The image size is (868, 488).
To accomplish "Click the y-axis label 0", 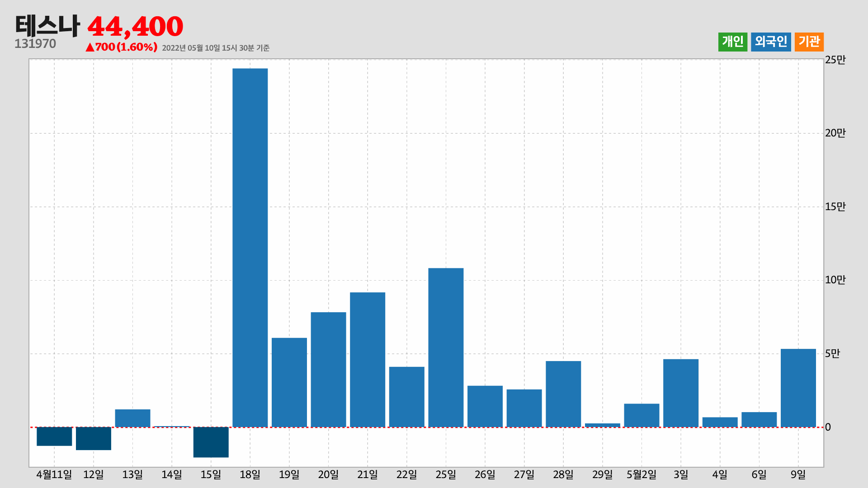I will [828, 427].
